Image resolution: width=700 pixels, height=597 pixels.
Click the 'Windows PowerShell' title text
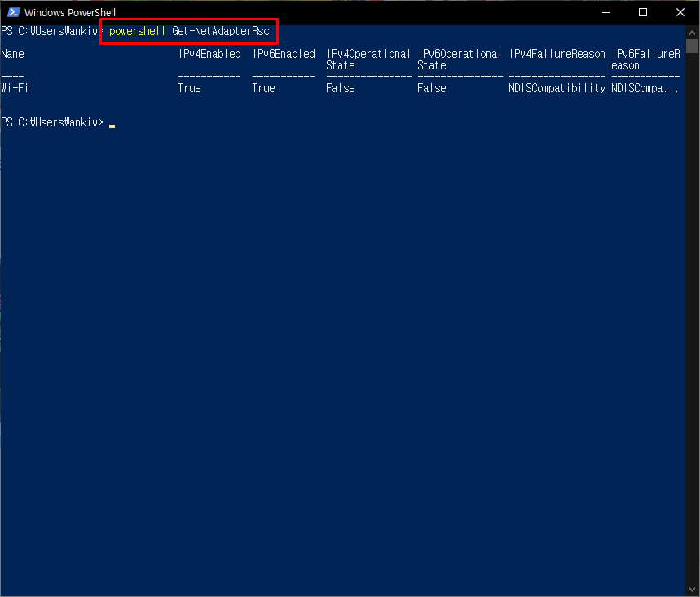(69, 12)
